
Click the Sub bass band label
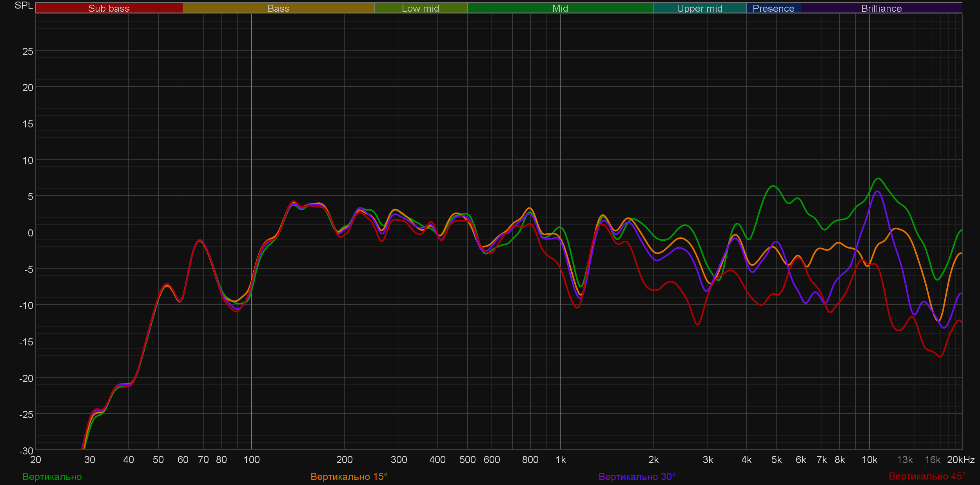click(109, 8)
